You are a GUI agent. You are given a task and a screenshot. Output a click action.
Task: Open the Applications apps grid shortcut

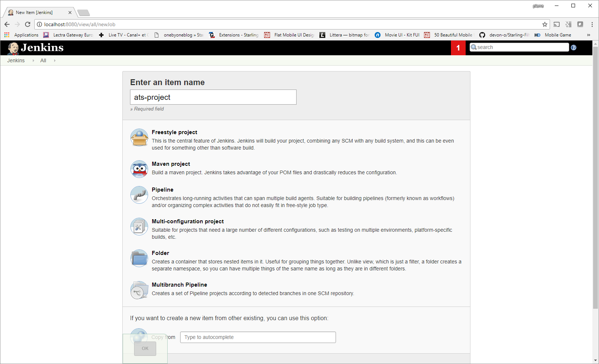[x=21, y=35]
